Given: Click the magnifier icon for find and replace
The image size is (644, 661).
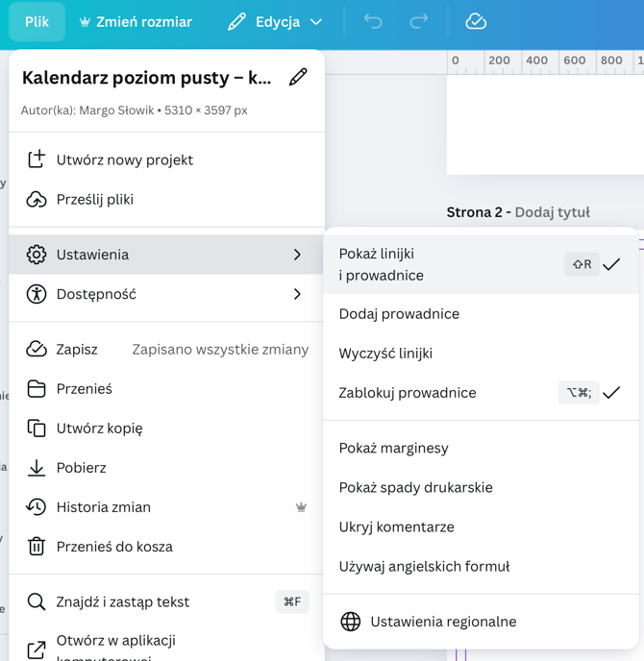Looking at the screenshot, I should pyautogui.click(x=37, y=602).
